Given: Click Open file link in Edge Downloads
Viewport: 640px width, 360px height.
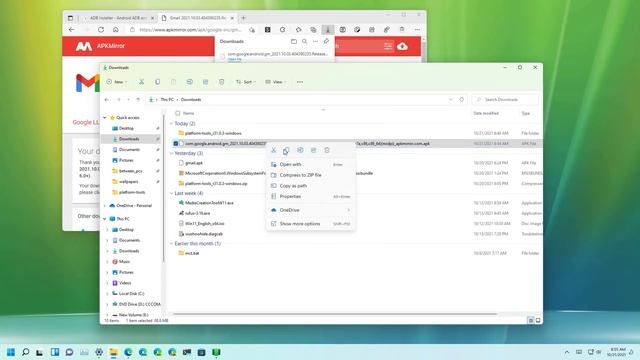Looking at the screenshot, I should 234,59.
